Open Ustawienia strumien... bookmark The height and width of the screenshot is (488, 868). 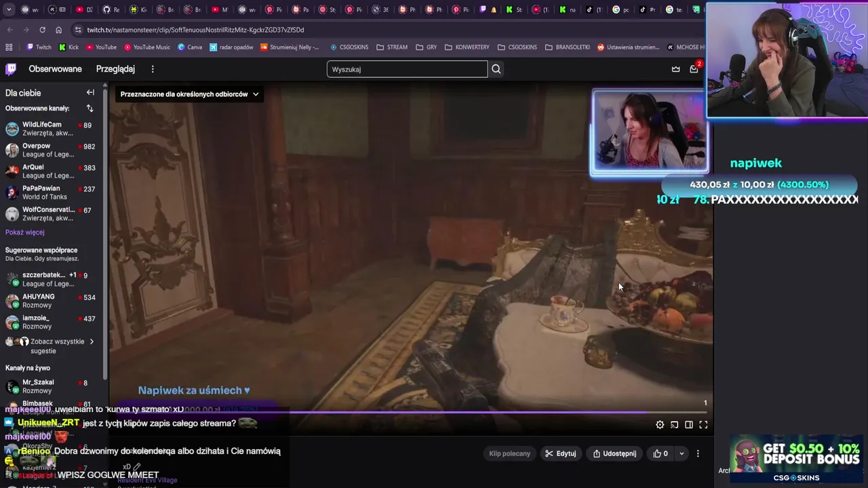627,47
